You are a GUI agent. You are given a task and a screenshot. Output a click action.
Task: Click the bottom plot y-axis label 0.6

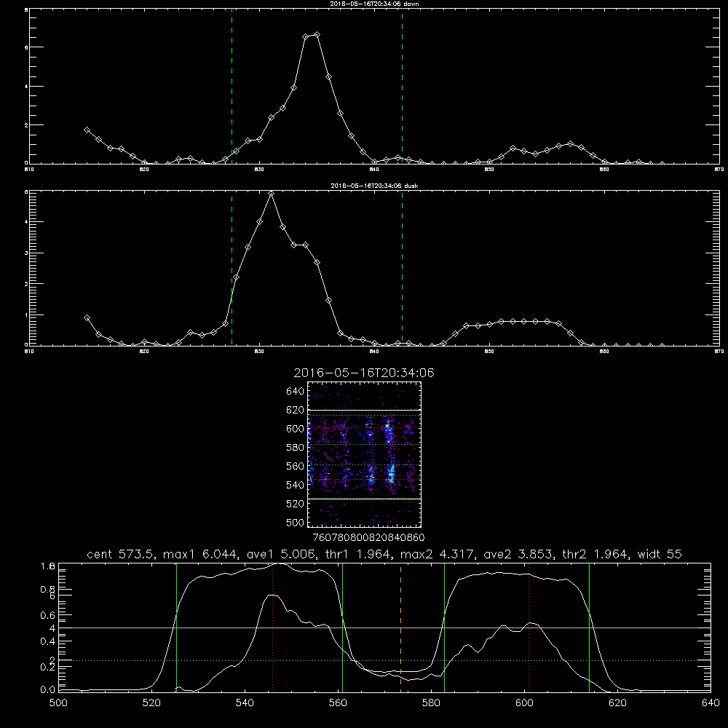(48, 615)
